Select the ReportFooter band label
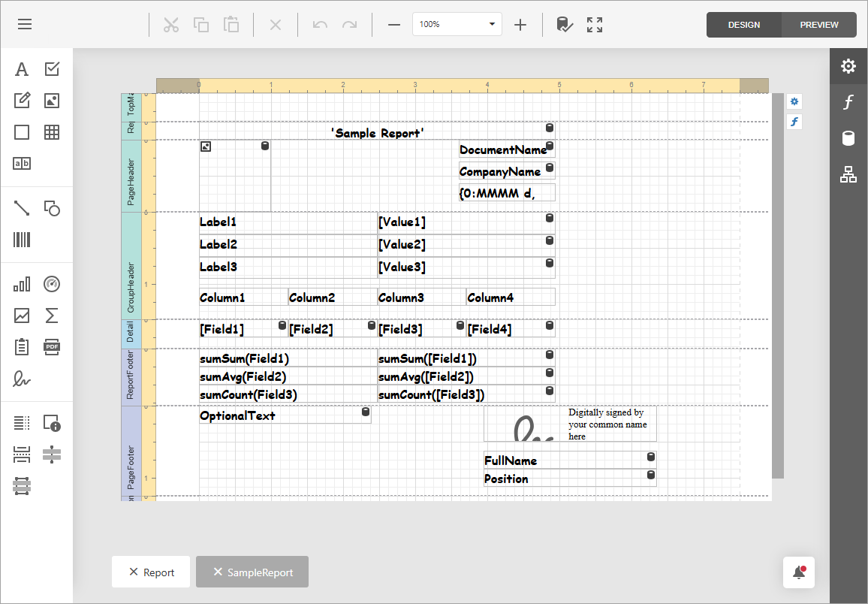 point(131,377)
